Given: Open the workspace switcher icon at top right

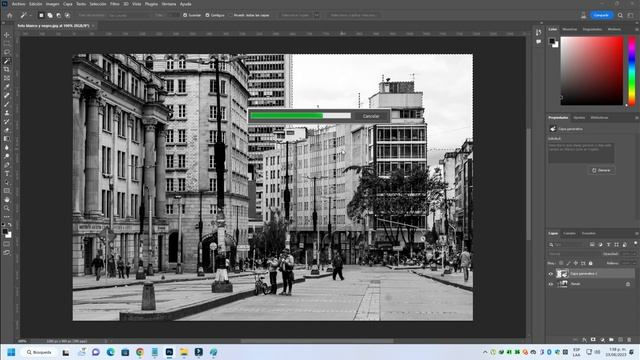Looking at the screenshot, I should pos(631,15).
